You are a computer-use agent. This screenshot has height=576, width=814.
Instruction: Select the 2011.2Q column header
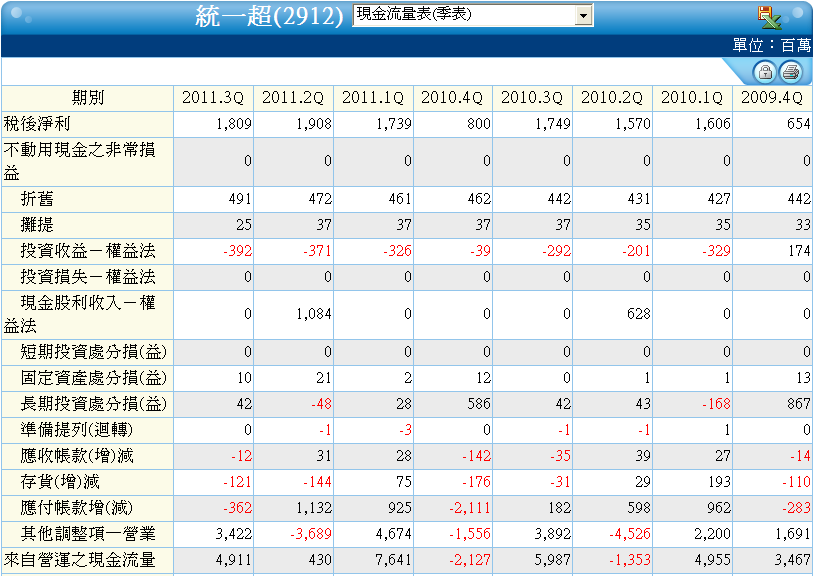point(293,98)
